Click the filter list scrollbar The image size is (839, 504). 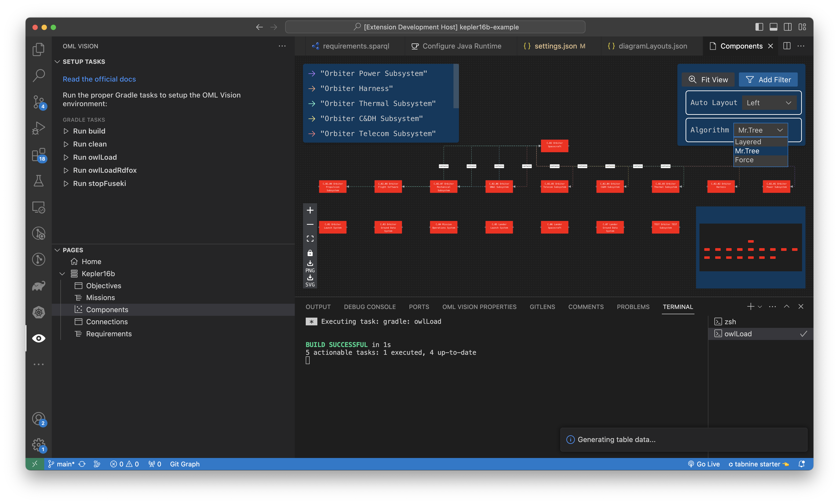pyautogui.click(x=456, y=86)
